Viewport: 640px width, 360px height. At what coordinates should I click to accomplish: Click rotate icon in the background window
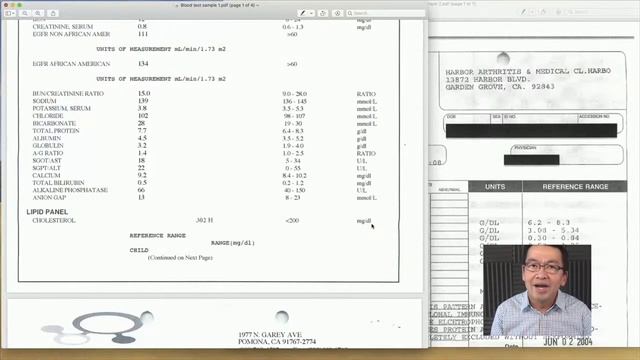pos(543,12)
